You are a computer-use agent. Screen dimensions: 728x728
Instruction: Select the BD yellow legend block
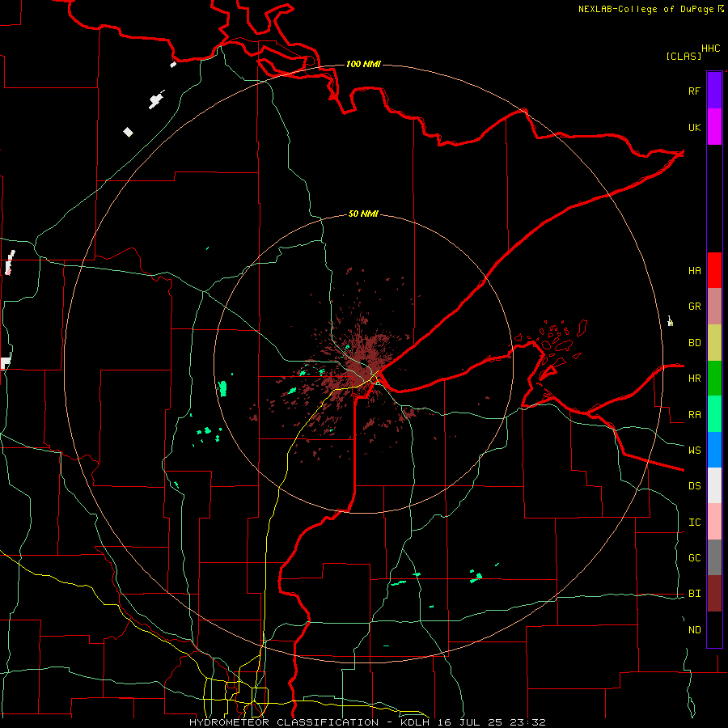714,343
